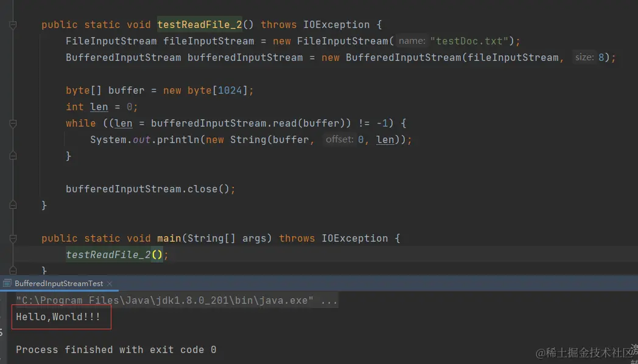The image size is (638, 364).
Task: Click the fold marker beside testReadFile_2's closing brace
Action: (x=12, y=205)
